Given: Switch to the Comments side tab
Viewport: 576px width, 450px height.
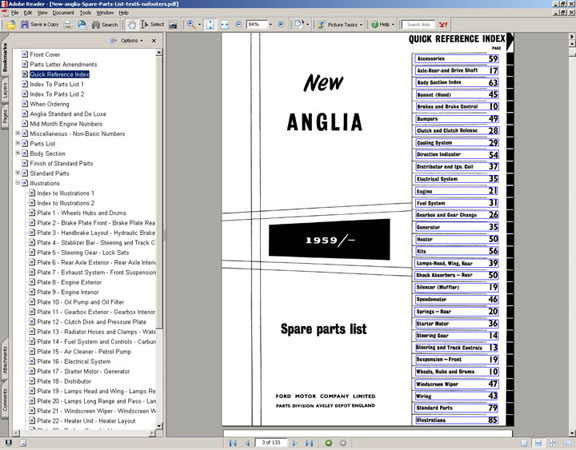Looking at the screenshot, I should [5, 400].
